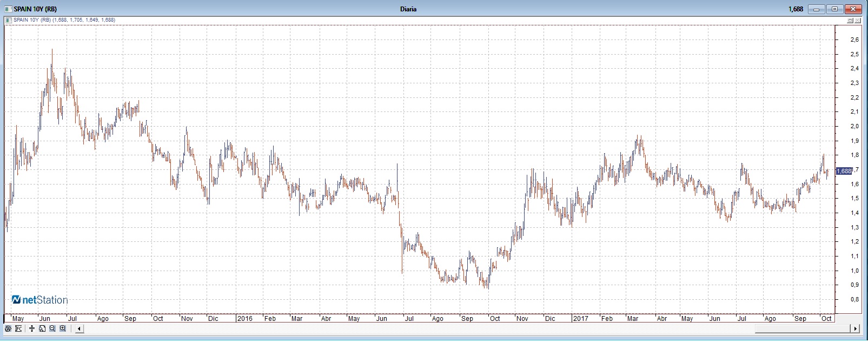868x342 pixels.
Task: Click the indicators icon beside refresh
Action: pyautogui.click(x=18, y=328)
